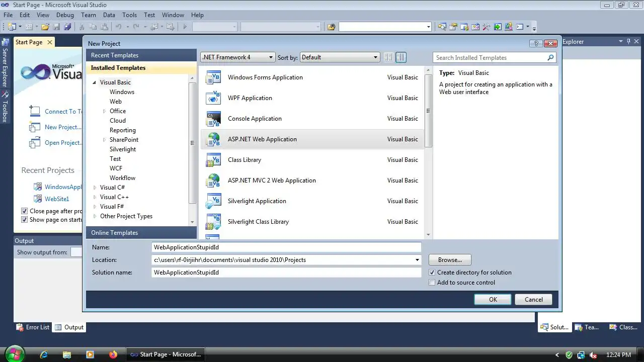Viewport: 644px width, 362px height.
Task: Open the WebSite1 recent project
Action: [57, 199]
